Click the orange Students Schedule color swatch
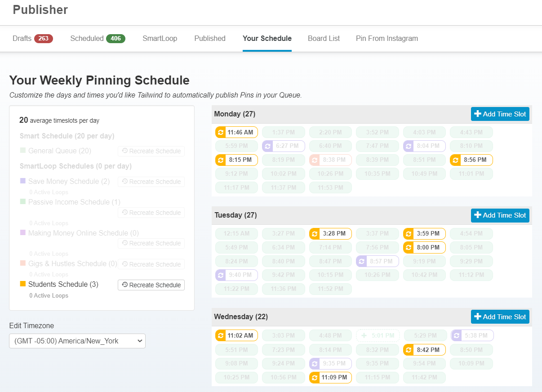The width and height of the screenshot is (542, 392). 23,284
